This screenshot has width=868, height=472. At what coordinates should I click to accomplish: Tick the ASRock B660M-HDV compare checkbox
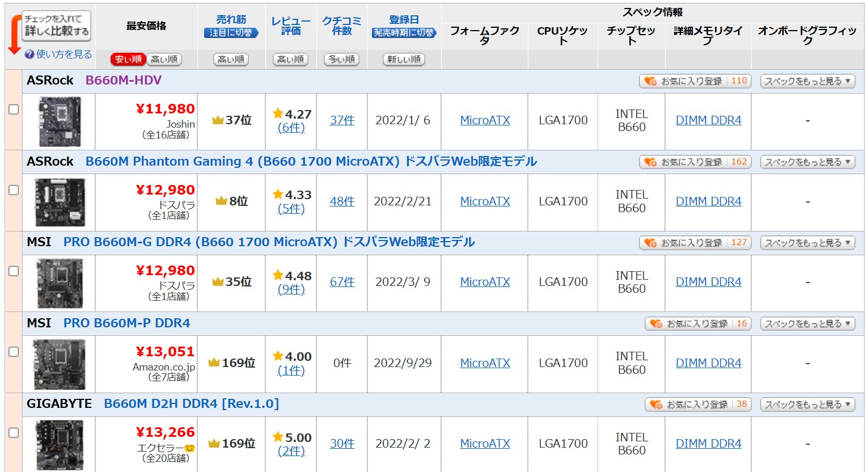pos(14,109)
